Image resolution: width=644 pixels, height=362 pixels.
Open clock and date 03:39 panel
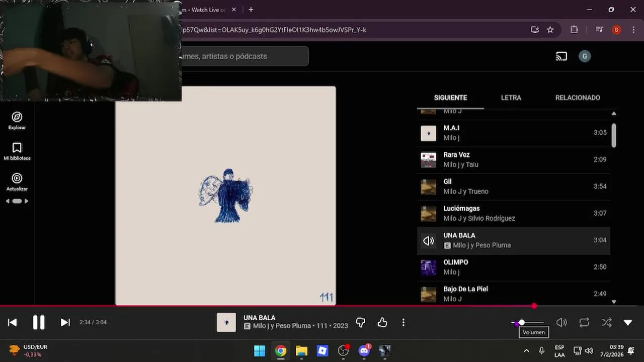(x=612, y=351)
